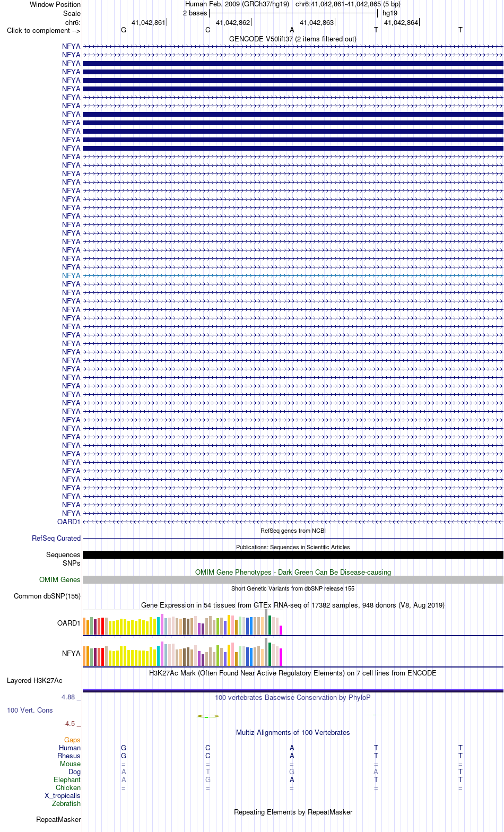Click the Sequences track label
This screenshot has height=832, width=504.
[63, 554]
